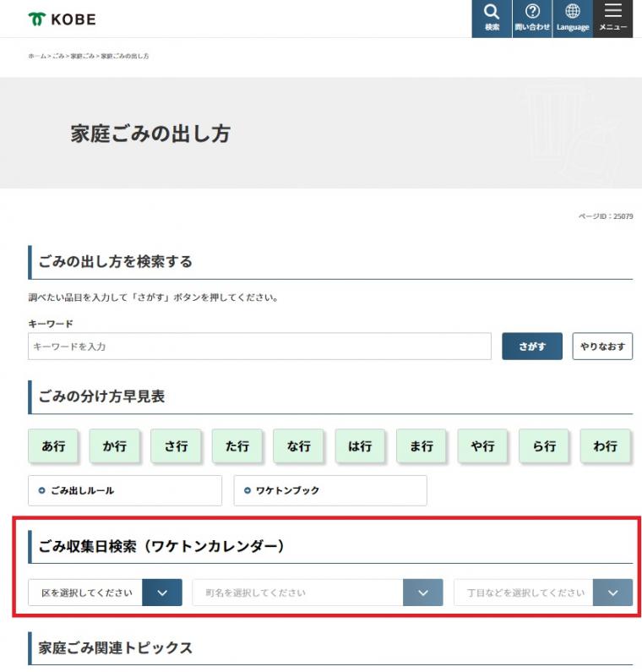The width and height of the screenshot is (642, 672).
Task: Select the さ行 index button
Action: [176, 446]
